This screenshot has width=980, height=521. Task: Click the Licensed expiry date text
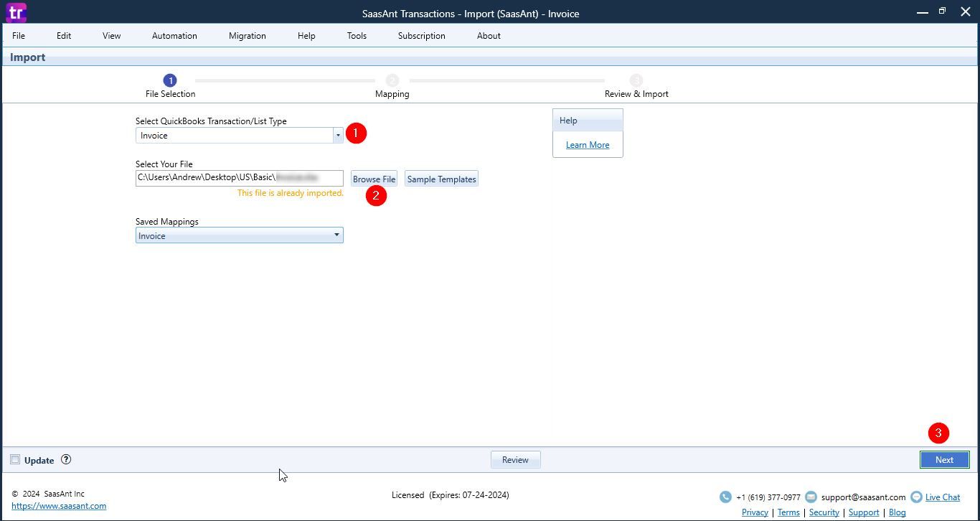coord(451,494)
